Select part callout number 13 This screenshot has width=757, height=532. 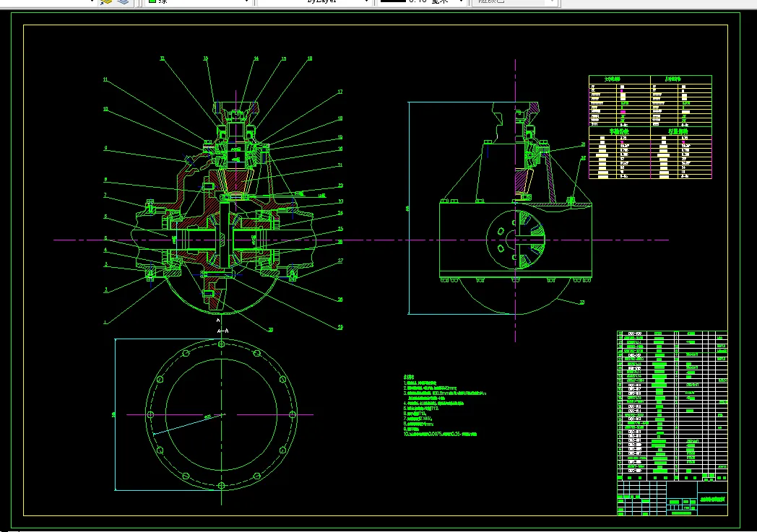(x=205, y=58)
